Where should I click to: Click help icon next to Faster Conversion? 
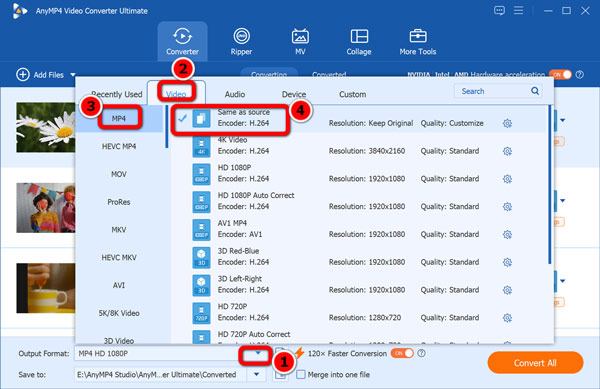tap(421, 353)
